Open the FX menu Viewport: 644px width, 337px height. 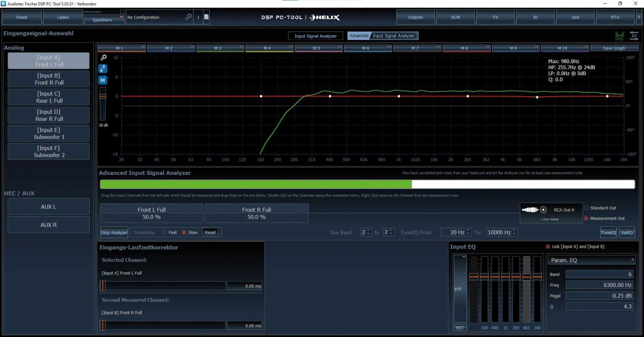click(495, 17)
